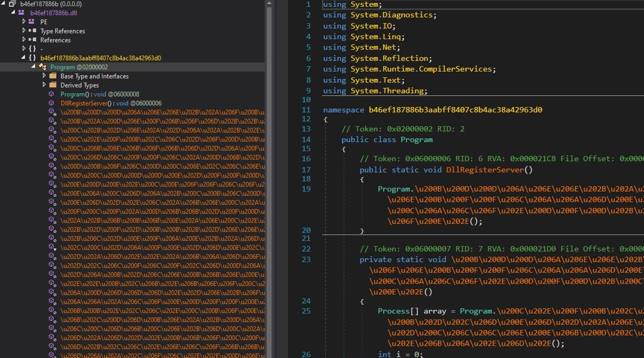Click the tree panel scrollbar up arrow
This screenshot has width=644, height=358.
coord(269,3)
